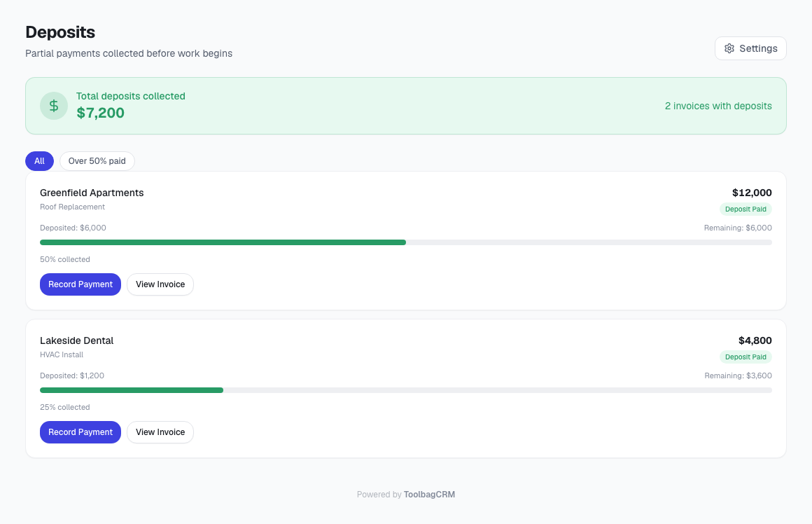Viewport: 812px width, 524px height.
Task: Click '2 invoices with deposits' text
Action: tap(718, 106)
